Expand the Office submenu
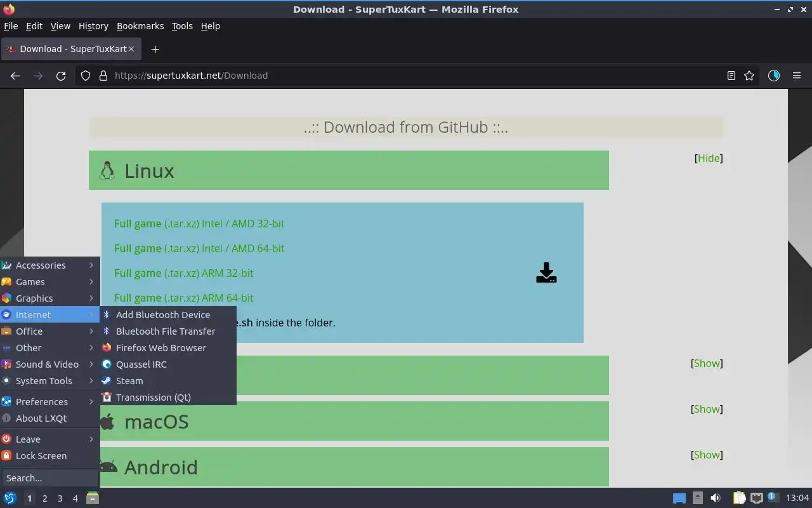812x508 pixels. click(49, 331)
